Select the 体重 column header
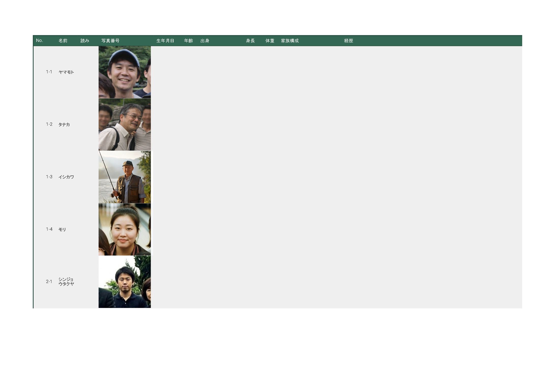This screenshot has width=555, height=392. pos(270,41)
